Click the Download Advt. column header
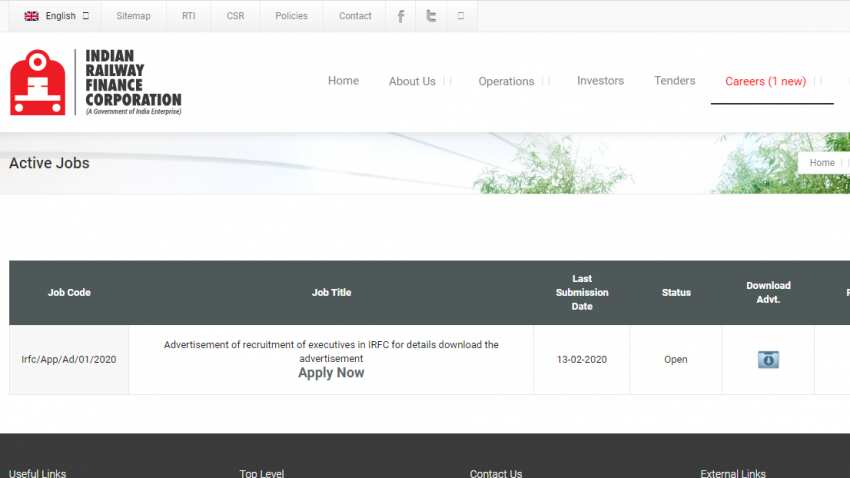The height and width of the screenshot is (478, 850). [x=768, y=292]
